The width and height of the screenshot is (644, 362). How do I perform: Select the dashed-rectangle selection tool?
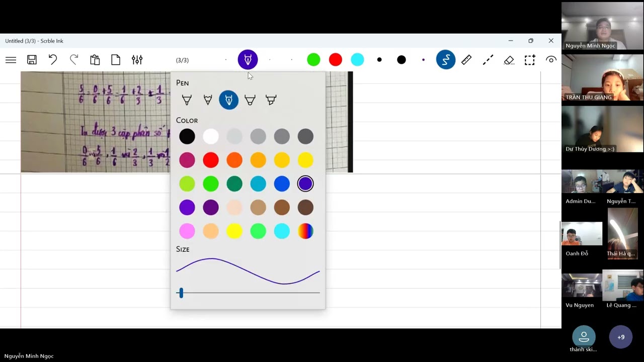[530, 60]
